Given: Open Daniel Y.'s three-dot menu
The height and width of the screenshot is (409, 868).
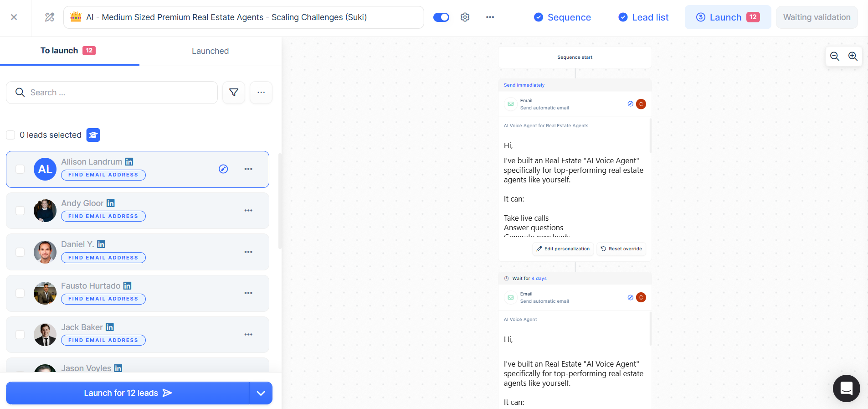Looking at the screenshot, I should tap(248, 252).
